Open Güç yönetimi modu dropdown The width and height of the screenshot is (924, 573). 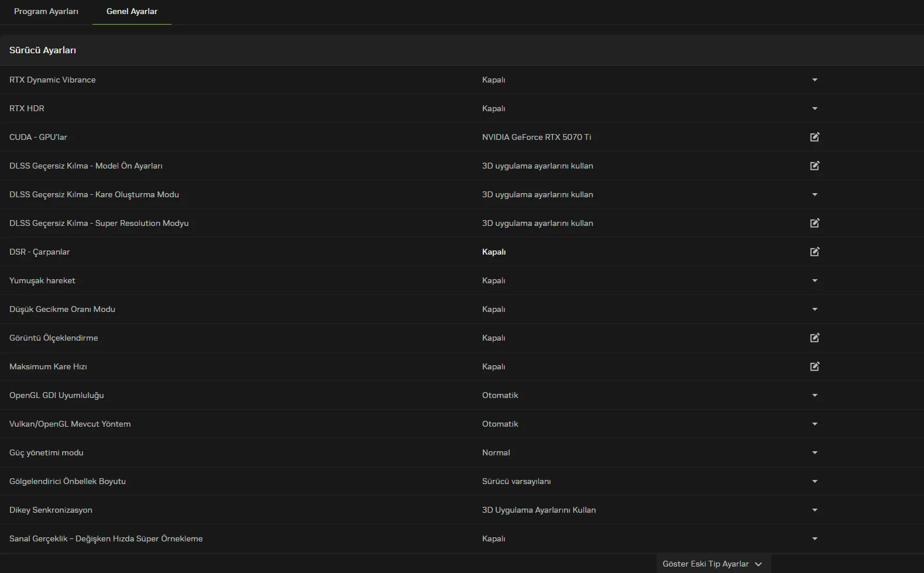(815, 452)
